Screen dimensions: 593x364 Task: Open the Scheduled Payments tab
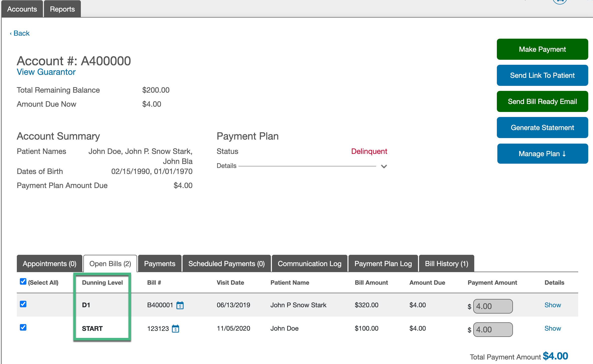[226, 264]
